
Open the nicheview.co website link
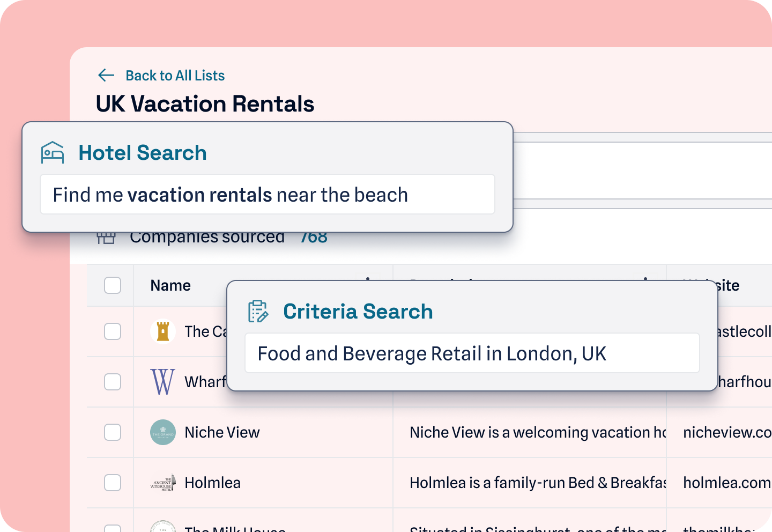coord(727,432)
